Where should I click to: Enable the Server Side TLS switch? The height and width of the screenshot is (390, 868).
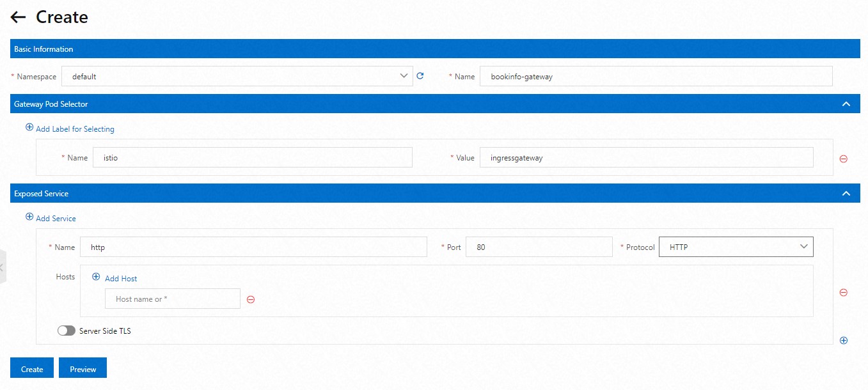point(67,331)
